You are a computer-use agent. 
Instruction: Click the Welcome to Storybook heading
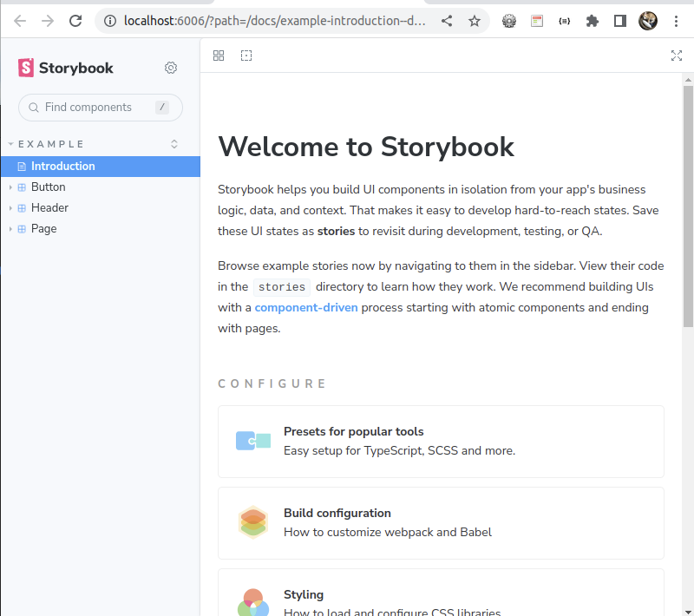click(366, 147)
